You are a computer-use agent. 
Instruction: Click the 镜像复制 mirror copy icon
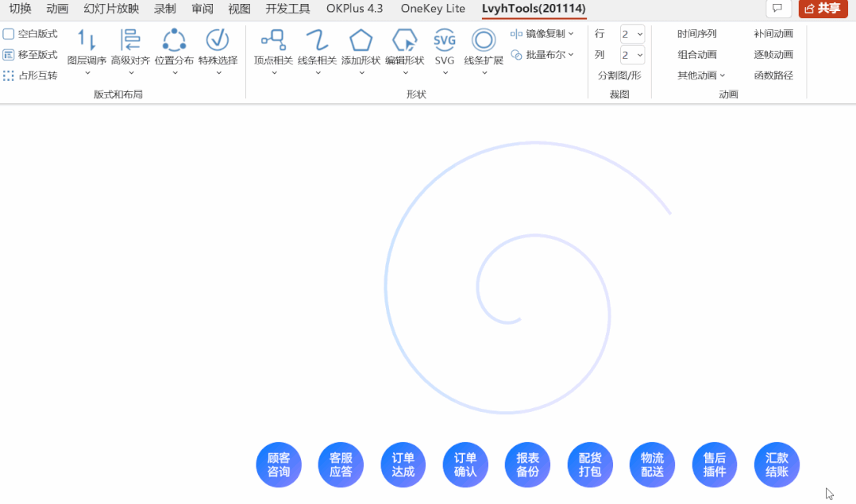point(516,34)
